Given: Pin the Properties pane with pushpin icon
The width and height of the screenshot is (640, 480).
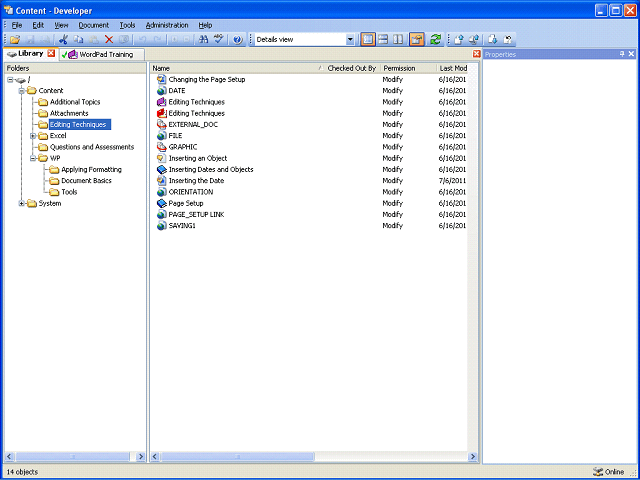Looking at the screenshot, I should point(622,54).
